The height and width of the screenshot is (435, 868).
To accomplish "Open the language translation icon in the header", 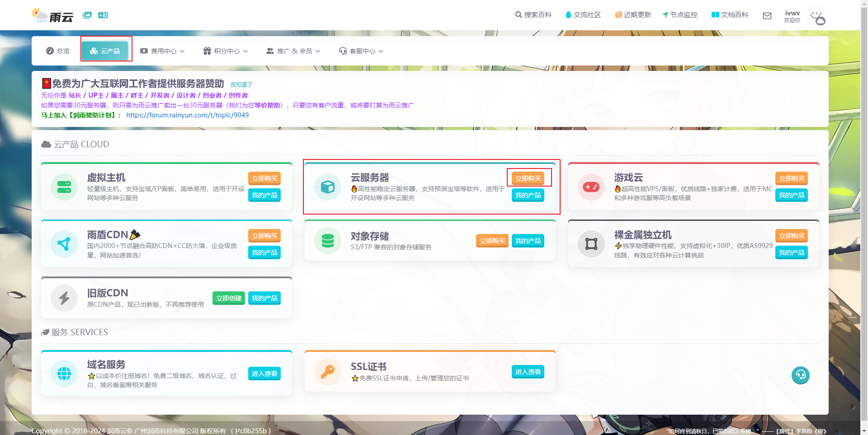I will tap(104, 15).
